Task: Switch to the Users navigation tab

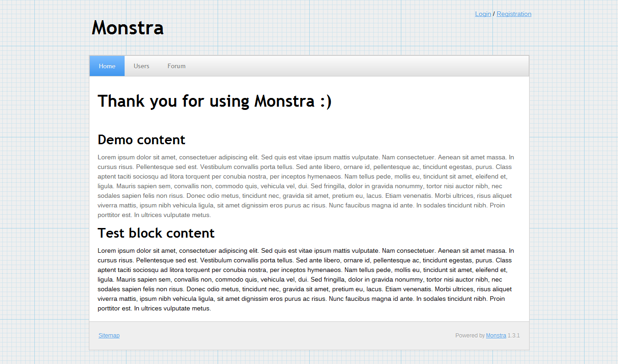Action: coord(141,66)
